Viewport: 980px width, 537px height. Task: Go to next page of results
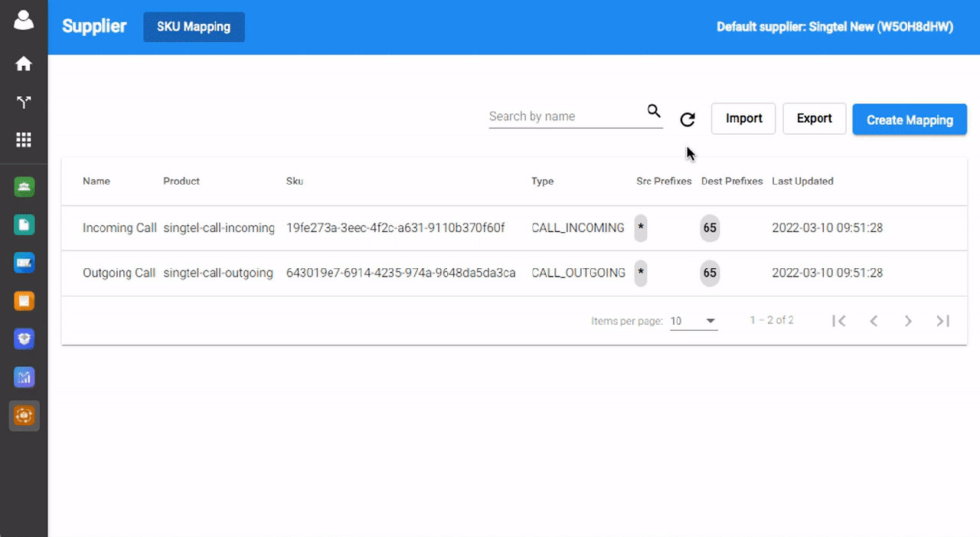(908, 321)
